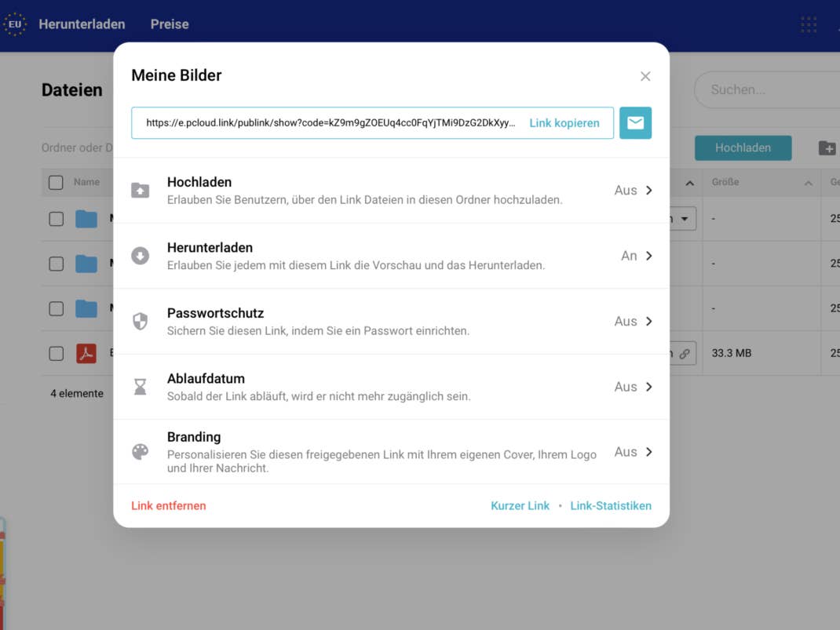The image size is (840, 630).
Task: Close the Meine Bilder dialog
Action: coord(645,77)
